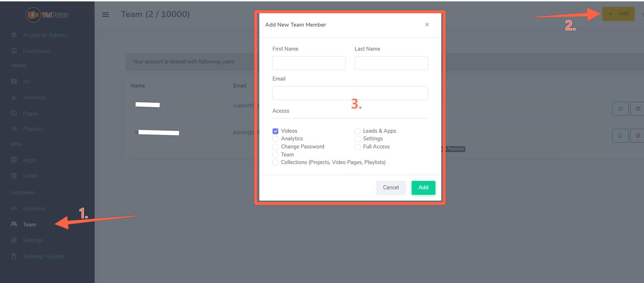The width and height of the screenshot is (644, 283).
Task: Click the yellow Add button at top right
Action: pos(618,14)
